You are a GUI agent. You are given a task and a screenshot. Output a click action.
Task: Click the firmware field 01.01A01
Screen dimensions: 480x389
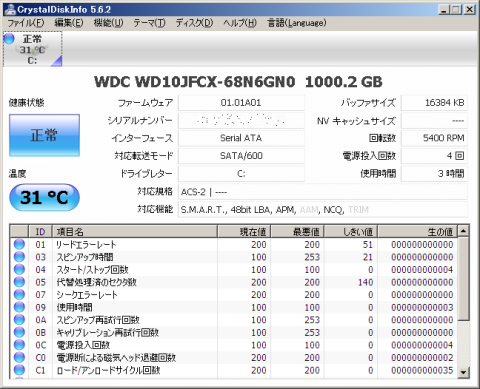[241, 103]
